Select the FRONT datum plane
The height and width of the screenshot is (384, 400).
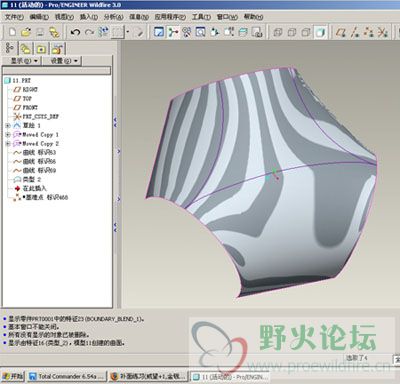pos(26,108)
